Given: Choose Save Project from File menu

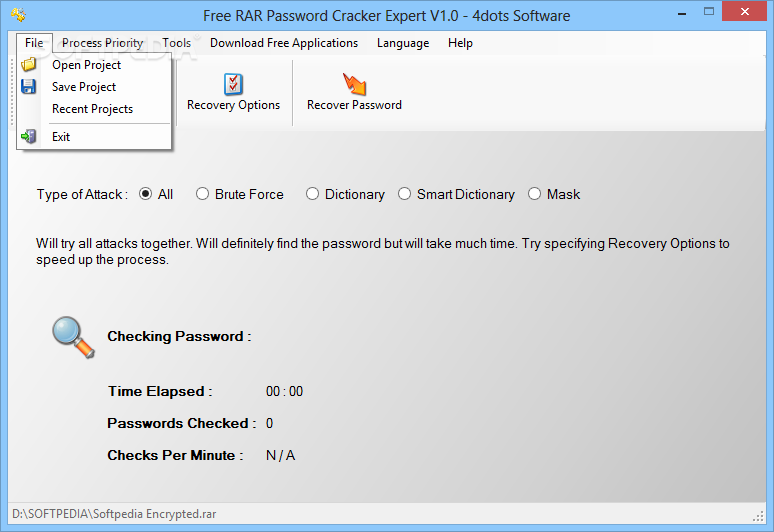Looking at the screenshot, I should coord(94,87).
